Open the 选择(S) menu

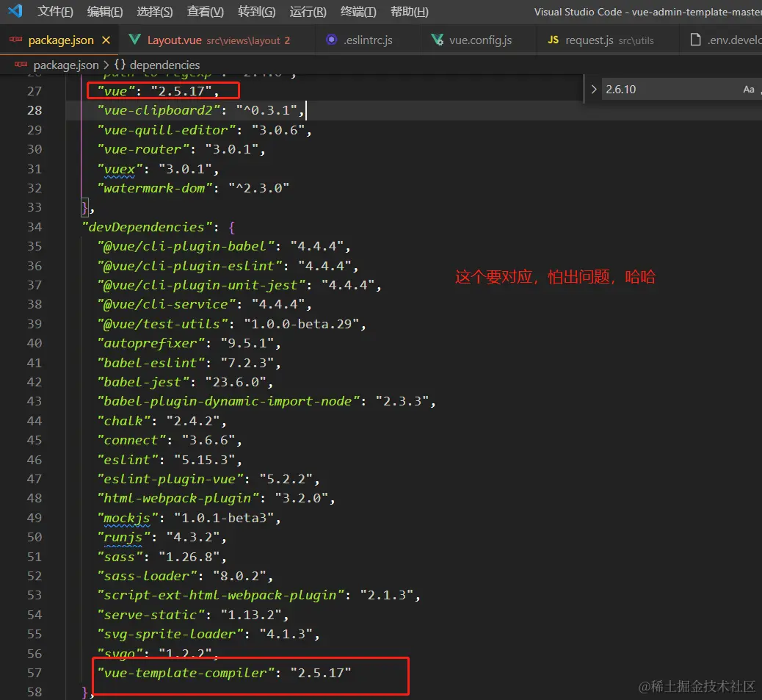tap(155, 12)
